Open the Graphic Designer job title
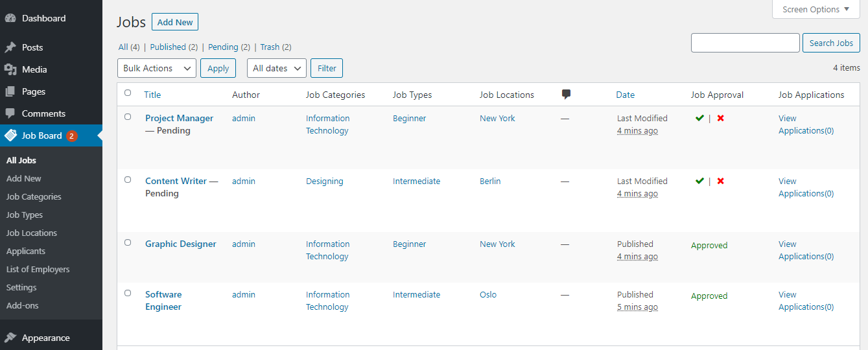 [x=181, y=244]
